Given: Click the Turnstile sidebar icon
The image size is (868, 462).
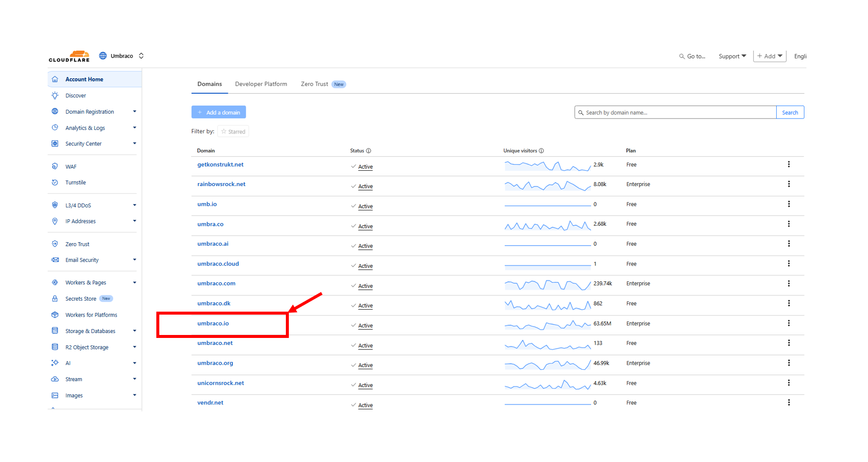Looking at the screenshot, I should [x=55, y=183].
